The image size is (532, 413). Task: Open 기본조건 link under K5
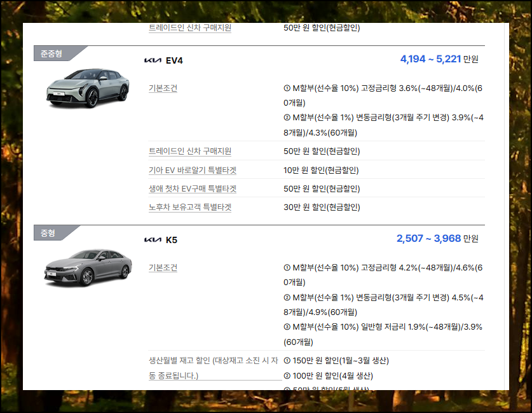tap(163, 268)
